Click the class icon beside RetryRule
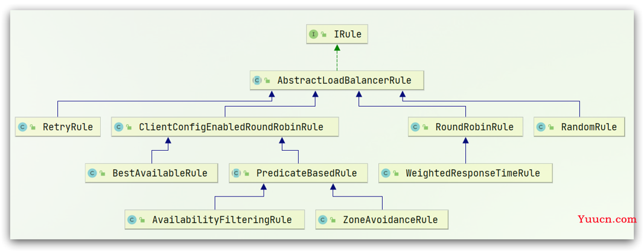Image resolution: width=644 pixels, height=252 pixels. pyautogui.click(x=22, y=127)
